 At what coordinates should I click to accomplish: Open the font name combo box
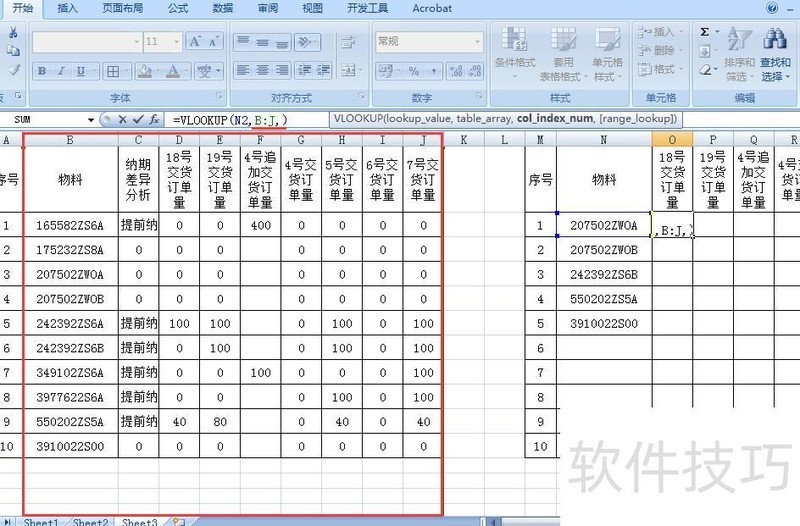coord(86,42)
